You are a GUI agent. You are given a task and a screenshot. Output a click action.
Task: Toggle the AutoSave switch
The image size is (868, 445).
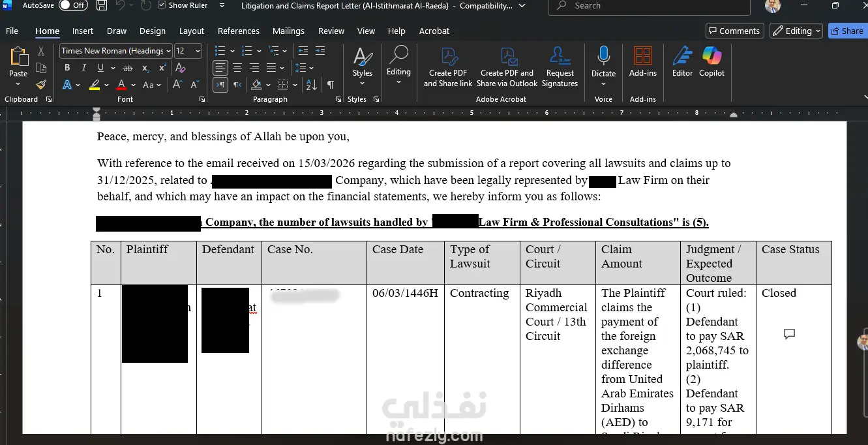(x=73, y=5)
